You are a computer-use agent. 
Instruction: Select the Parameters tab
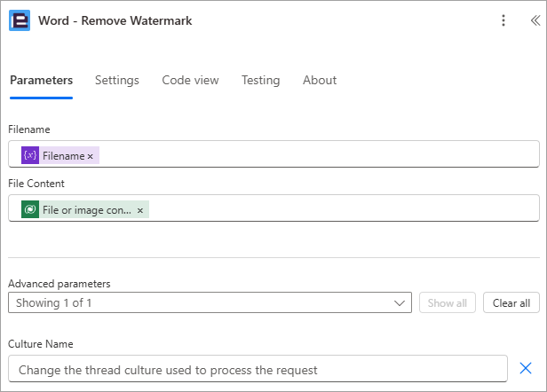[41, 80]
